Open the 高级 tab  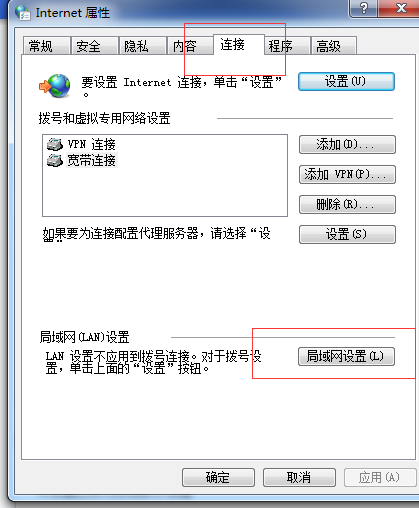(x=334, y=46)
